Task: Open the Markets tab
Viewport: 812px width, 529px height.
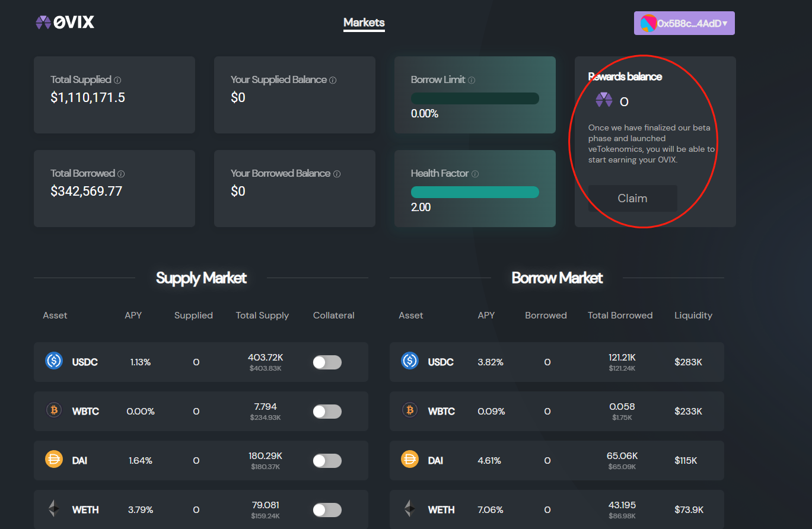Action: tap(364, 23)
